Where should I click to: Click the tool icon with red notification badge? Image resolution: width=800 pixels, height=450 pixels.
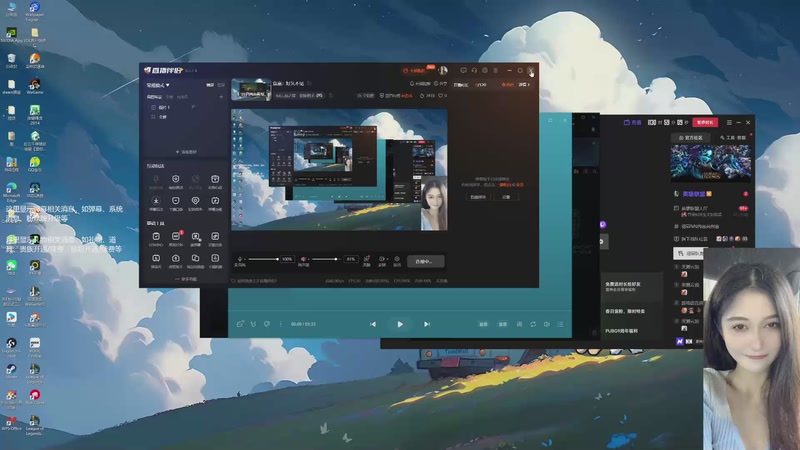pyautogui.click(x=176, y=236)
